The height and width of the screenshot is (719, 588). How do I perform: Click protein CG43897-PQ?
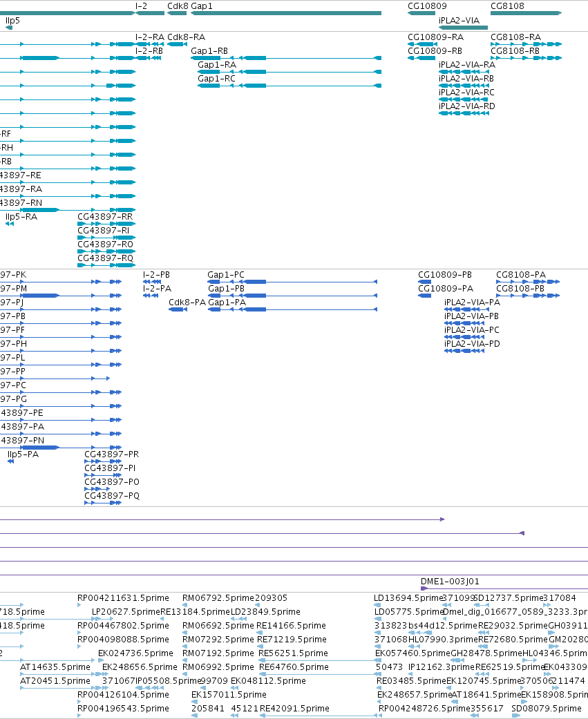pos(112,495)
